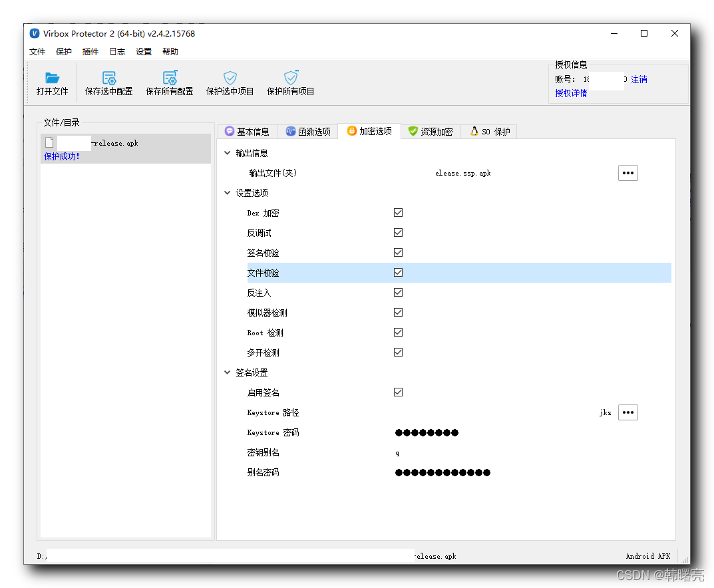Click the output file path release.ssp.apk
The image size is (714, 588).
(462, 173)
